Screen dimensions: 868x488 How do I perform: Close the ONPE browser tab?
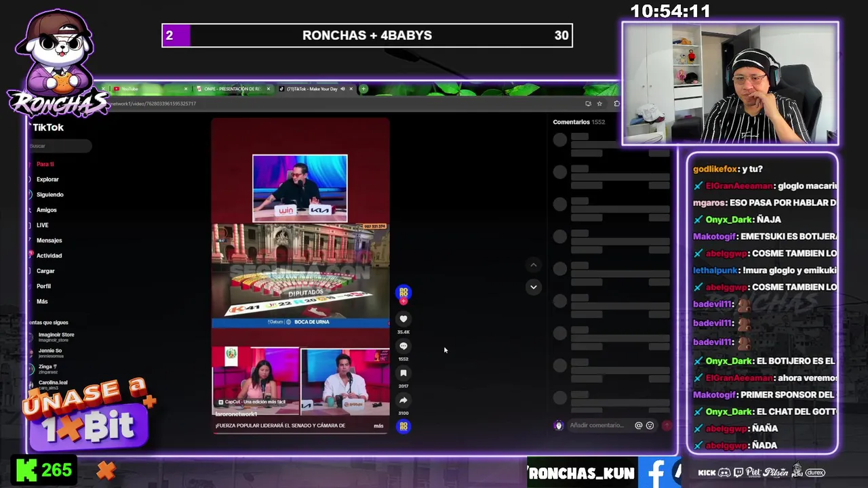[269, 89]
